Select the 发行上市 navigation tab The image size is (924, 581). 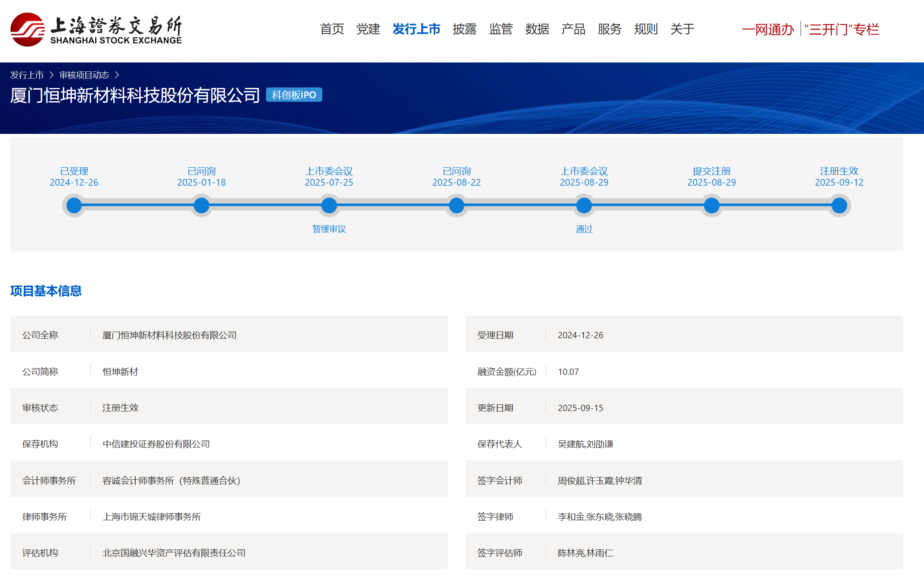pos(416,29)
